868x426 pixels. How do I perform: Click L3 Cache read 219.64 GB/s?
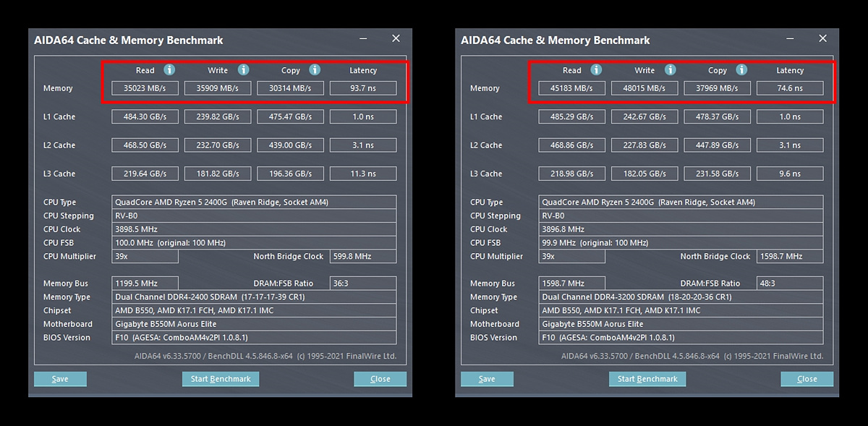point(145,174)
